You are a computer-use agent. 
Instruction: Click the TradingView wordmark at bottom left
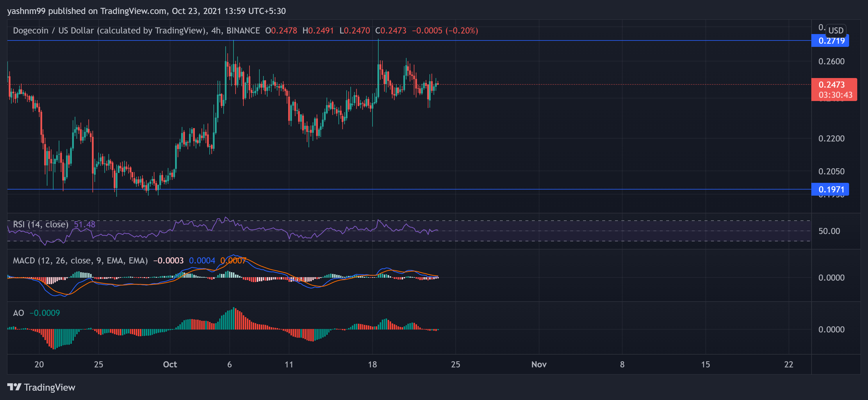click(x=49, y=387)
